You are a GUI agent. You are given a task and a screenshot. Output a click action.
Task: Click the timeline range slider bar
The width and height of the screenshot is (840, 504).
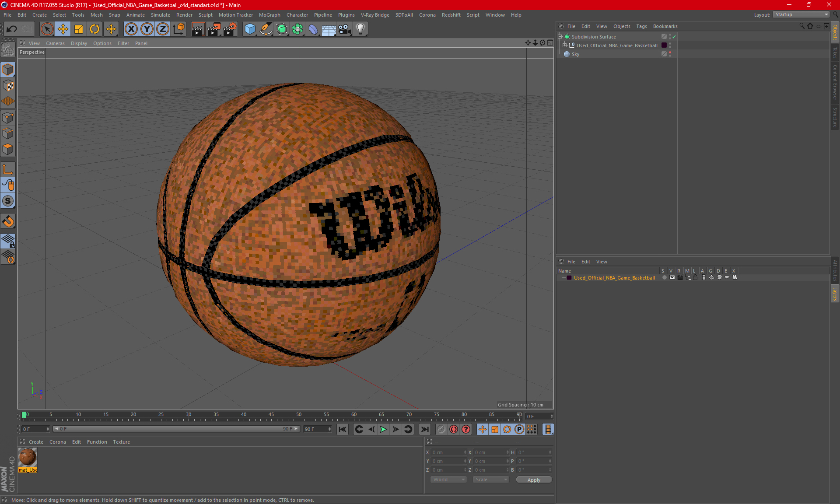point(176,429)
